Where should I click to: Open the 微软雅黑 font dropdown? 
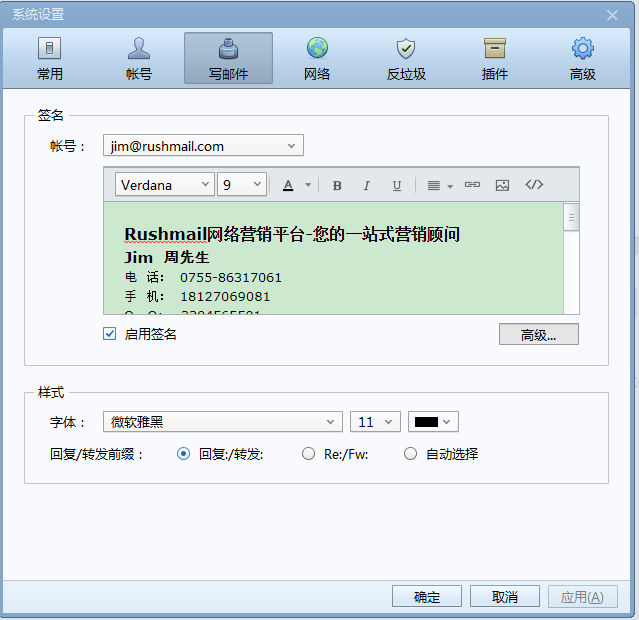(223, 421)
